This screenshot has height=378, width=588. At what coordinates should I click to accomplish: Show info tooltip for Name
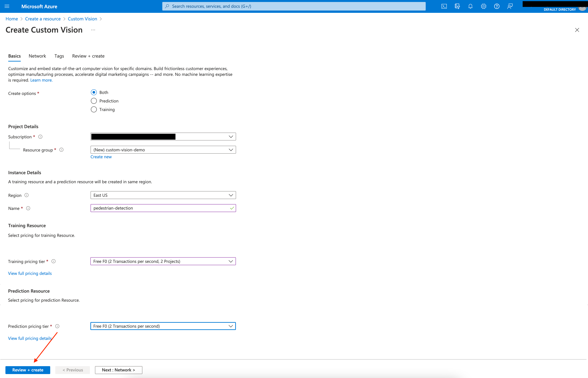[x=28, y=208]
